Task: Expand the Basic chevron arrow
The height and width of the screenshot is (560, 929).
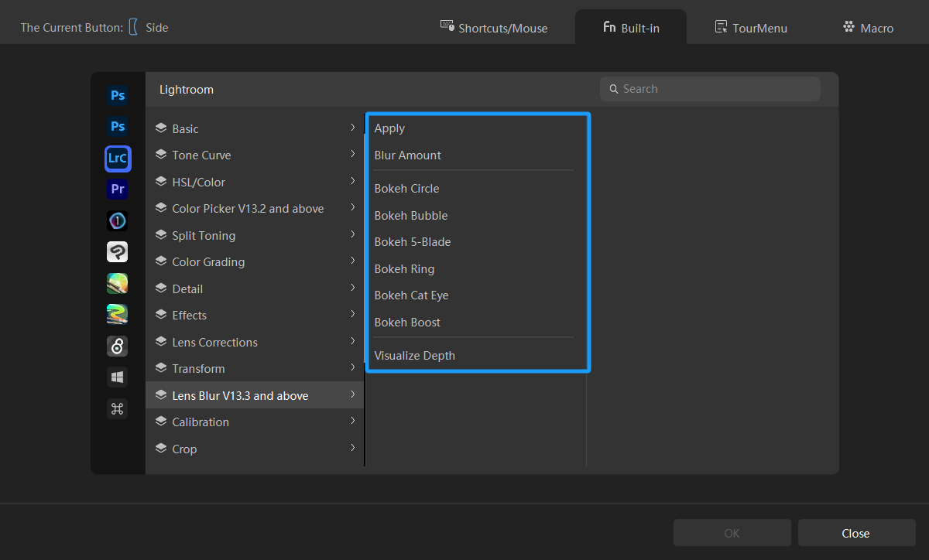Action: point(352,128)
